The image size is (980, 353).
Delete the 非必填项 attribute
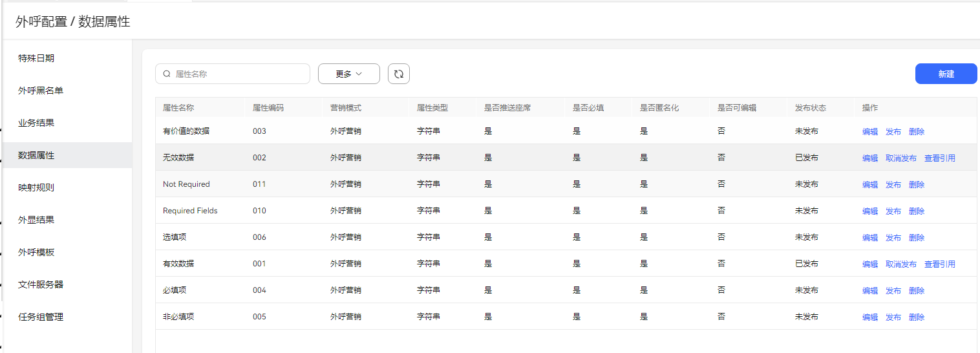[917, 317]
